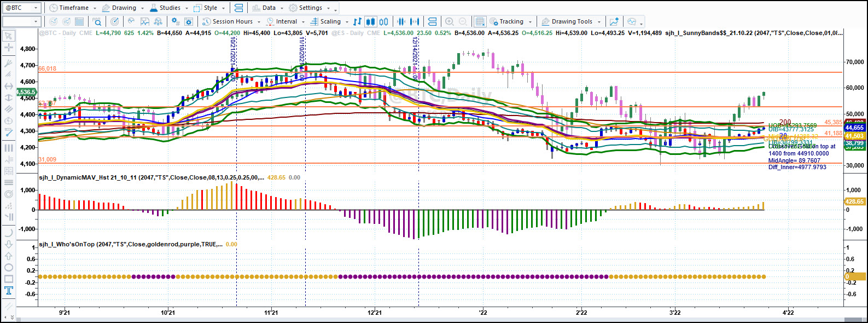Viewport: 868px width, 323px height.
Task: Click the Drawing Tools button
Action: [x=567, y=22]
